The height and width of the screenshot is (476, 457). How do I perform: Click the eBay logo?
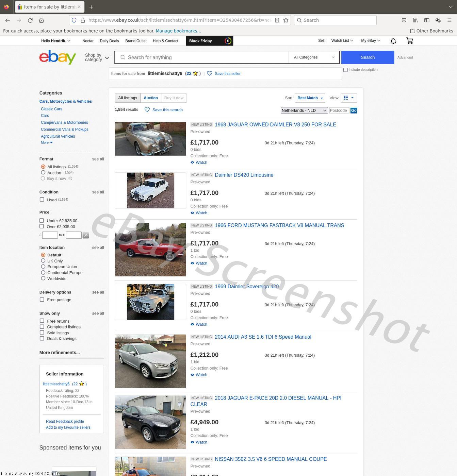pyautogui.click(x=58, y=57)
